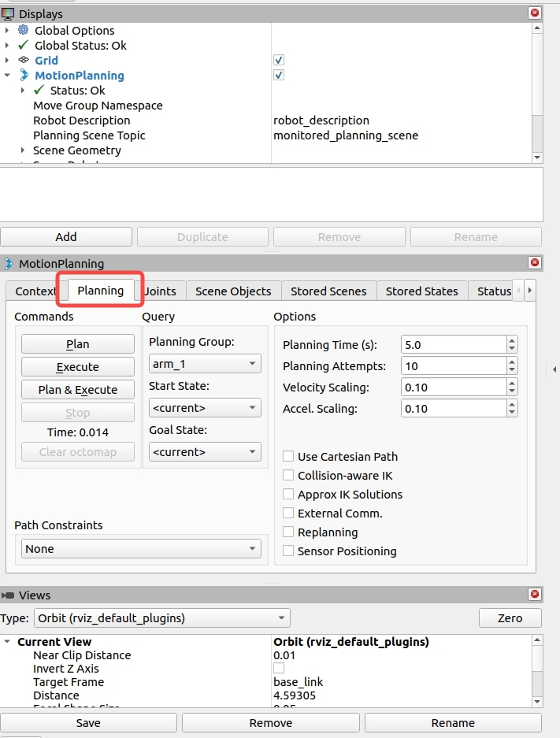Check Approx IK Solutions
This screenshot has width=560, height=738.
coord(288,494)
